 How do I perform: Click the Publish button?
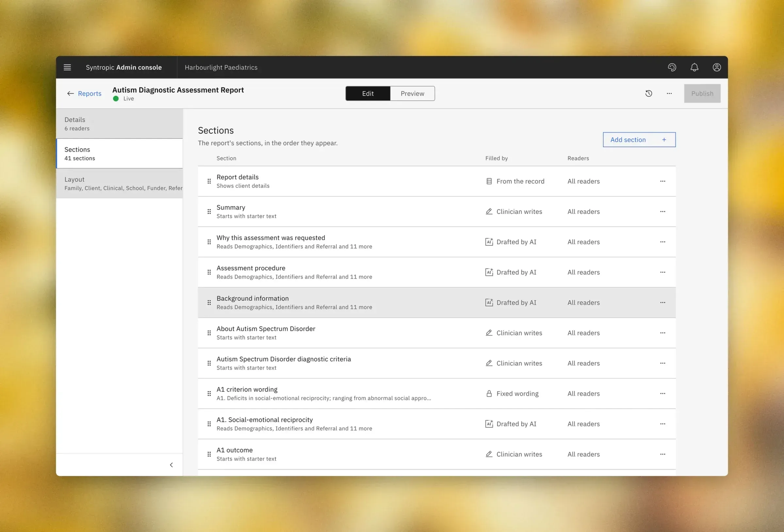(x=702, y=93)
